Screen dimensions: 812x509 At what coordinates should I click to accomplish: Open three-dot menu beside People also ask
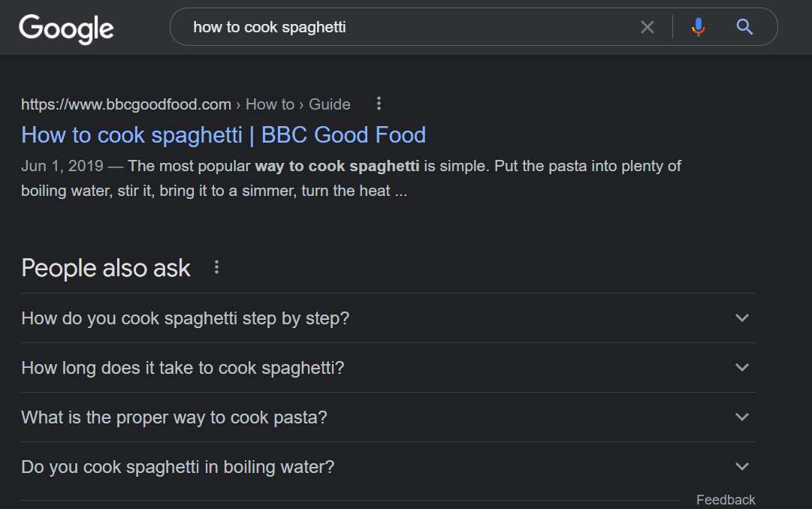(x=216, y=267)
